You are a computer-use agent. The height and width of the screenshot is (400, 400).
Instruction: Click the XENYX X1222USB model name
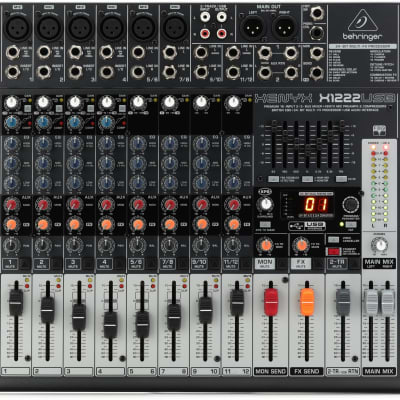click(325, 98)
